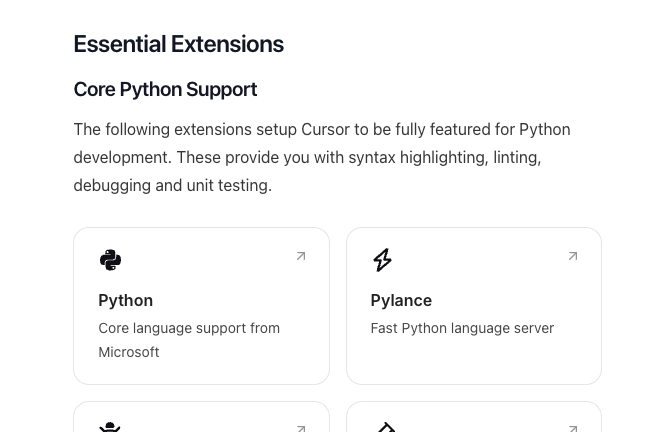This screenshot has width=657, height=432.
Task: Open the Pylance extension title link
Action: tap(401, 301)
